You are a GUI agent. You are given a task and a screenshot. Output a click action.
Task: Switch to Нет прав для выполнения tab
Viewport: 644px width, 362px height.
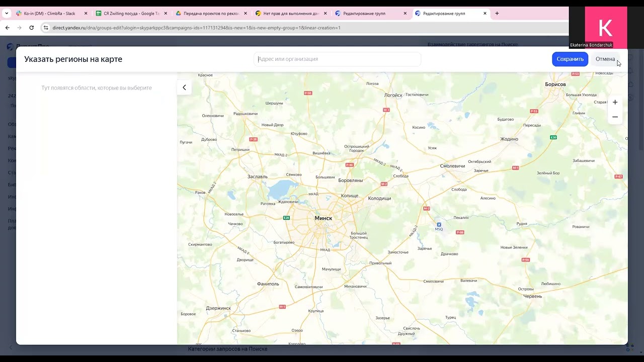pos(291,14)
